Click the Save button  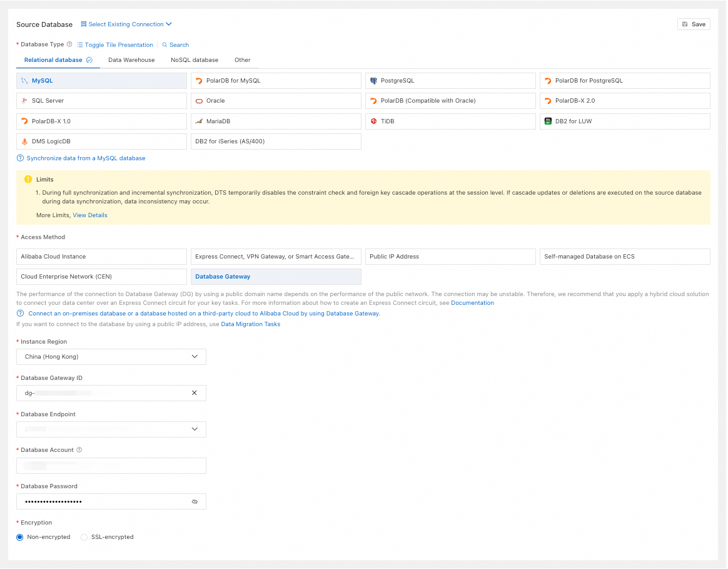[x=693, y=24]
